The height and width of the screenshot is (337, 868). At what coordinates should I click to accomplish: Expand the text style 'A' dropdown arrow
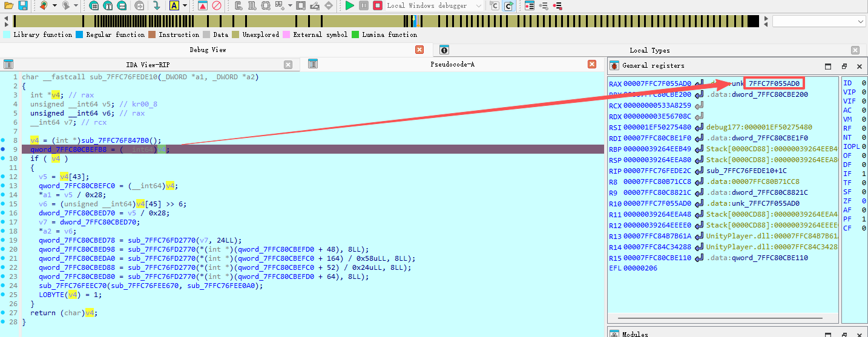pos(186,5)
